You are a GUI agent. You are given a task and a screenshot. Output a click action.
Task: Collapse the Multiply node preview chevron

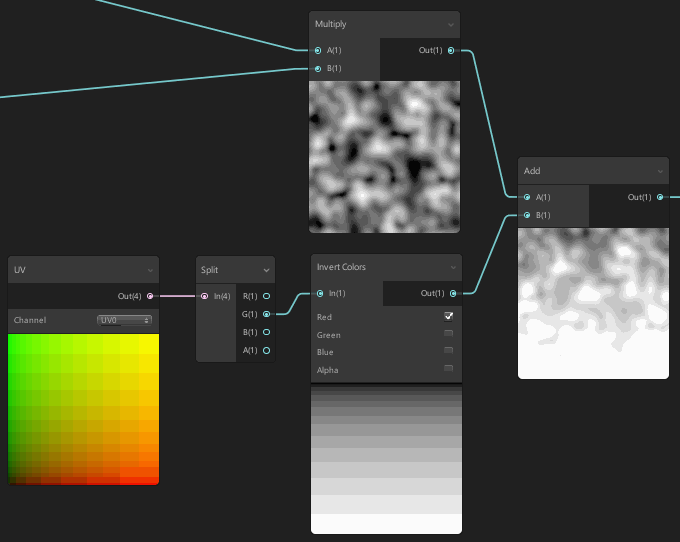[x=451, y=25]
